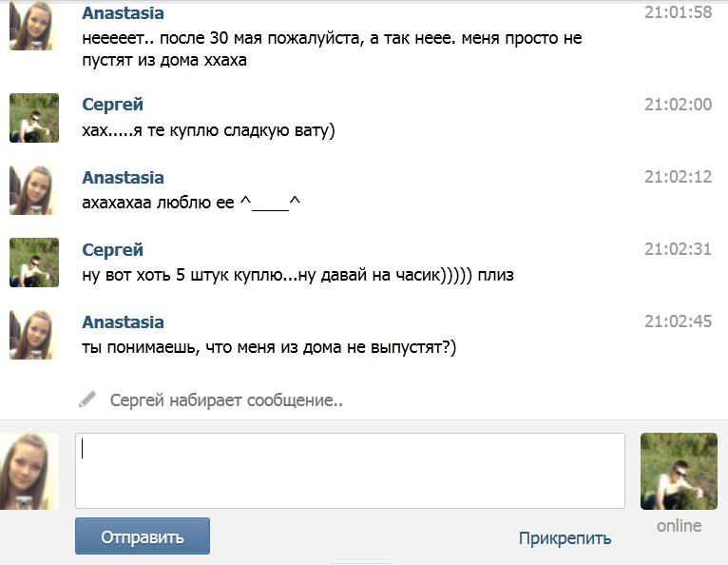Click the Отправить send button
Screen dimensions: 728x565
pyautogui.click(x=142, y=536)
